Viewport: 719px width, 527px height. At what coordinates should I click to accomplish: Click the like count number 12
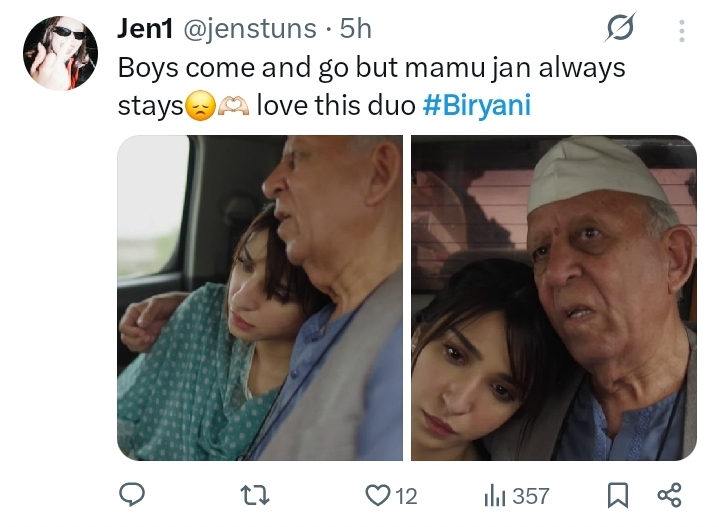[x=405, y=495]
